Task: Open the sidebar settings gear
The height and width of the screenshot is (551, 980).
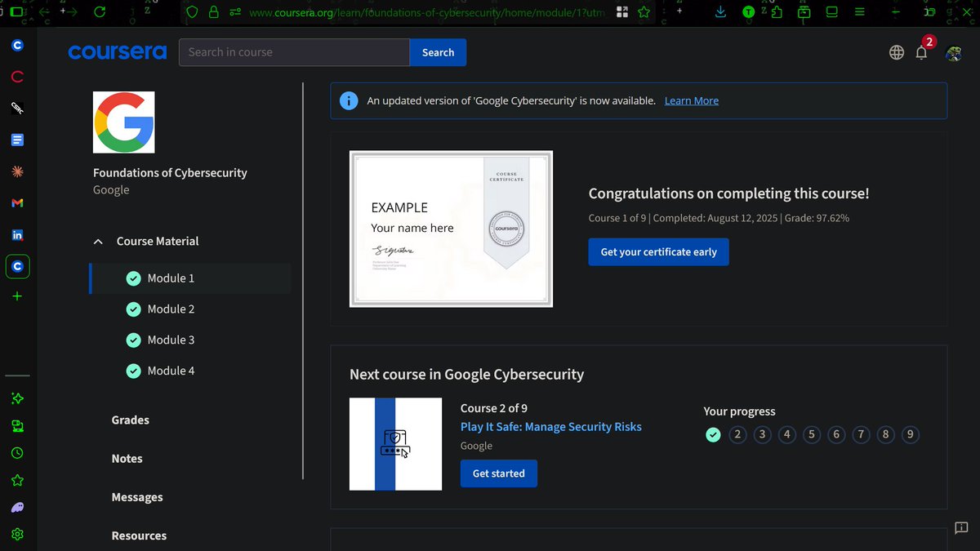Action: [x=17, y=534]
